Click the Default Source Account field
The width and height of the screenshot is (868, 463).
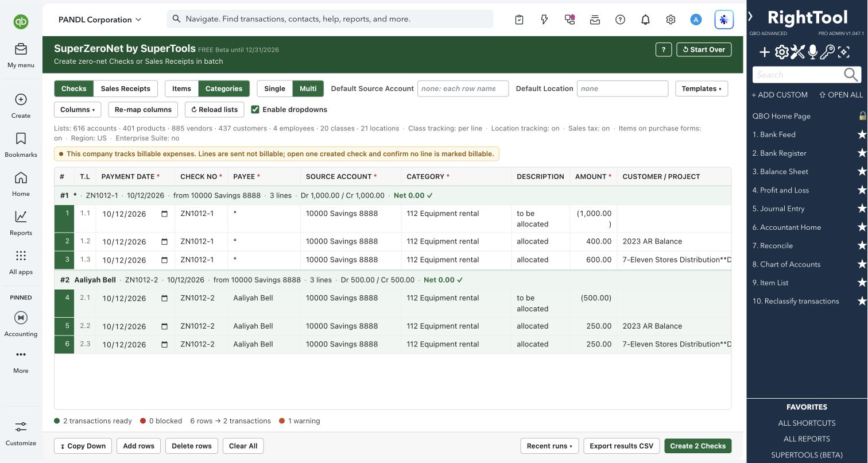click(x=463, y=88)
